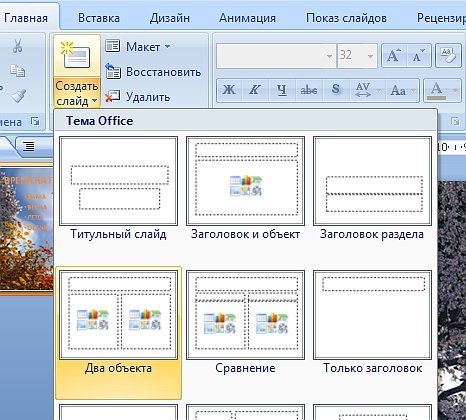Switch to the outline view tab icon
The image size is (466, 420).
pos(29,146)
